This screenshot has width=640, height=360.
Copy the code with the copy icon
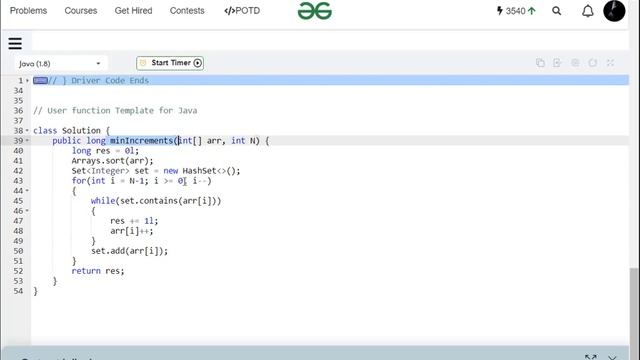[x=540, y=63]
